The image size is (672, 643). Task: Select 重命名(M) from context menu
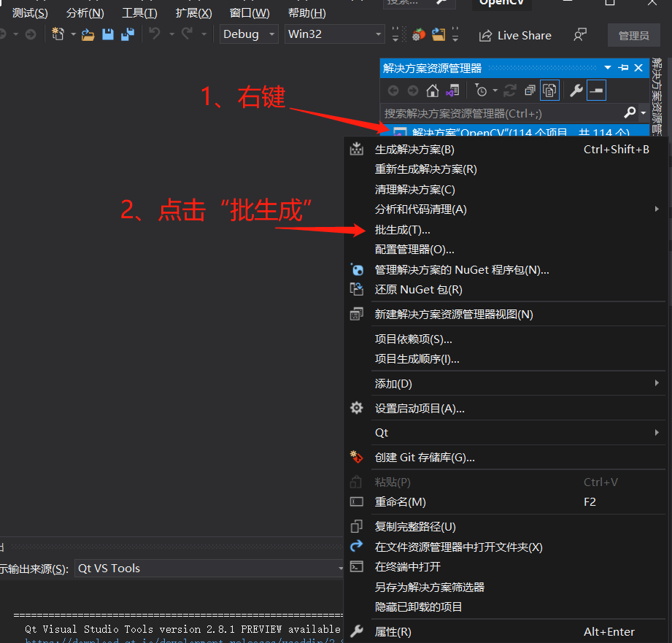506,502
